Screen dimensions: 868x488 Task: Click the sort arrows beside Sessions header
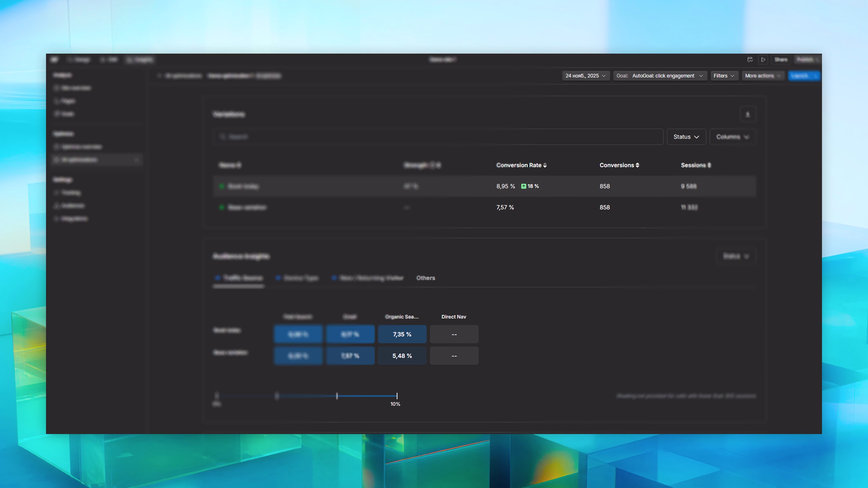710,165
